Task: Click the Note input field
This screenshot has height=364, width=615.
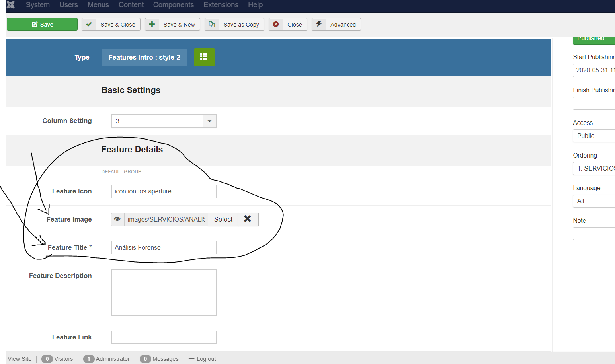Action: (x=594, y=234)
